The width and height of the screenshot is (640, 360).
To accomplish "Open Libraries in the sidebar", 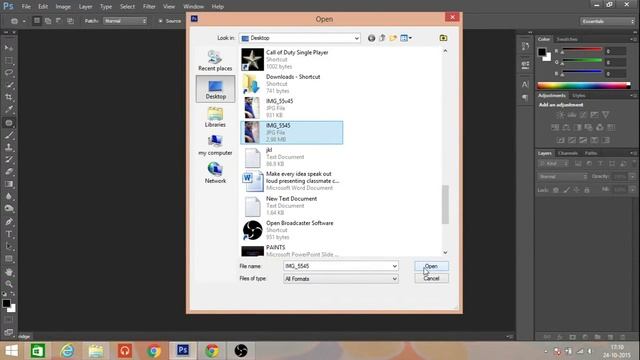I will [215, 117].
